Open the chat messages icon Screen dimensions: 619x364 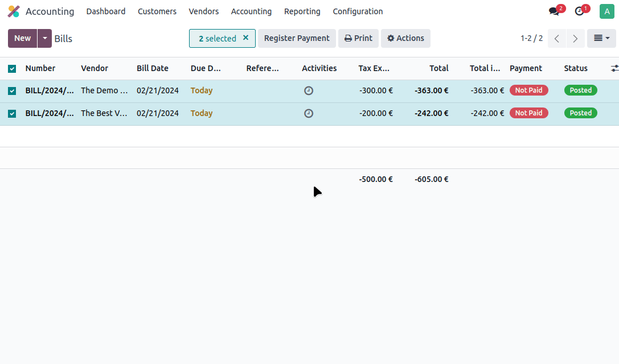click(x=554, y=11)
